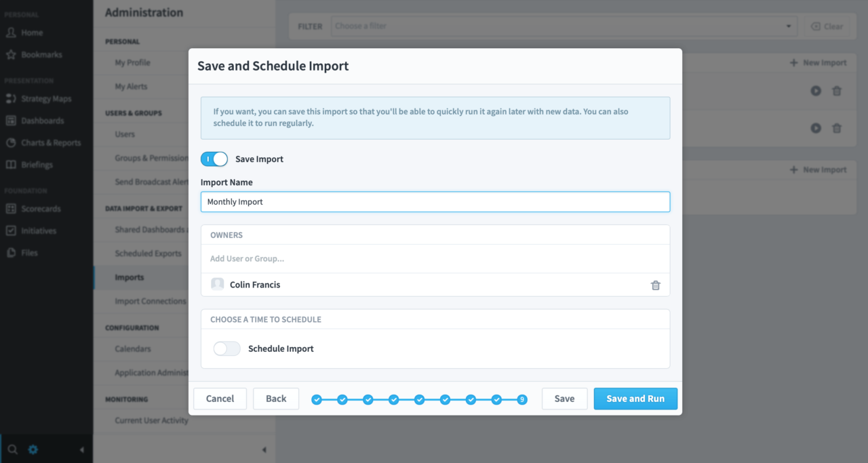The height and width of the screenshot is (463, 868).
Task: Open the Calendars administration menu item
Action: pos(133,348)
